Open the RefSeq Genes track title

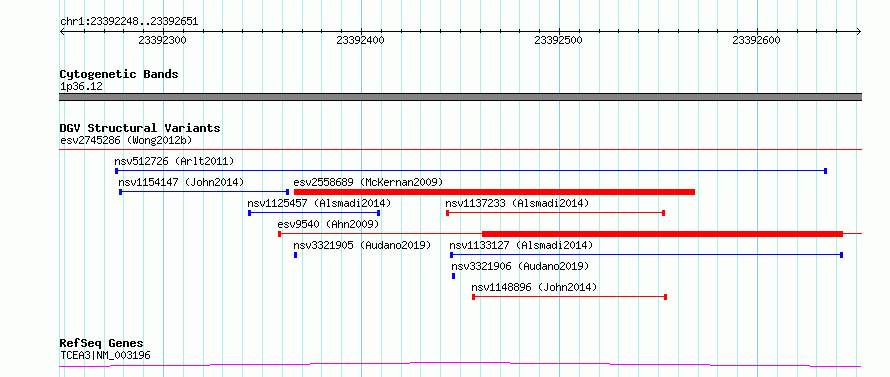tap(102, 344)
